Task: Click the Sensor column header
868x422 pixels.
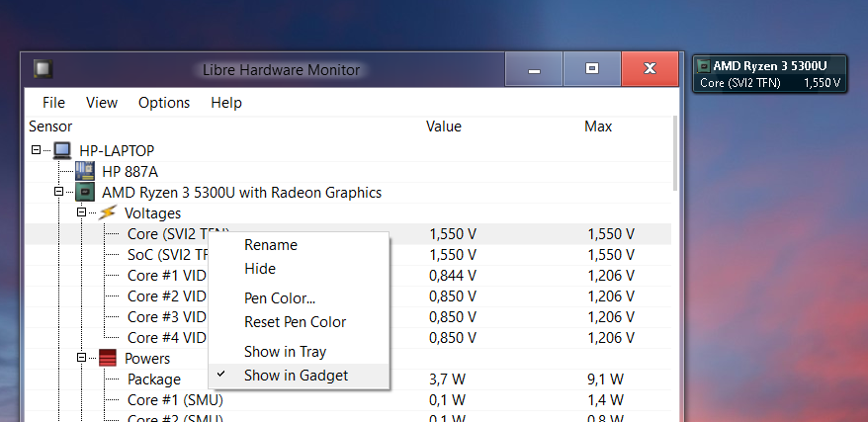Action: pyautogui.click(x=50, y=127)
